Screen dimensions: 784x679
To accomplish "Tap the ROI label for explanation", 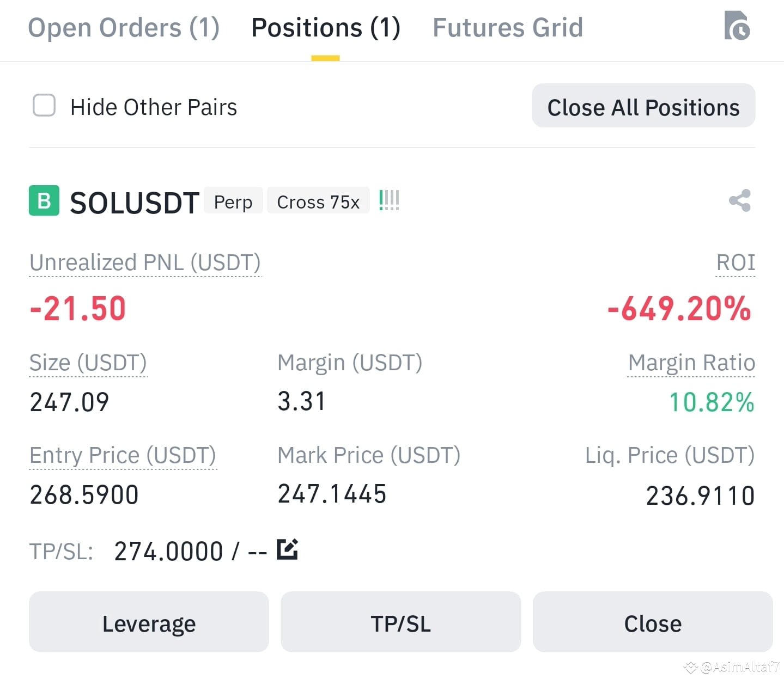I will (x=736, y=262).
